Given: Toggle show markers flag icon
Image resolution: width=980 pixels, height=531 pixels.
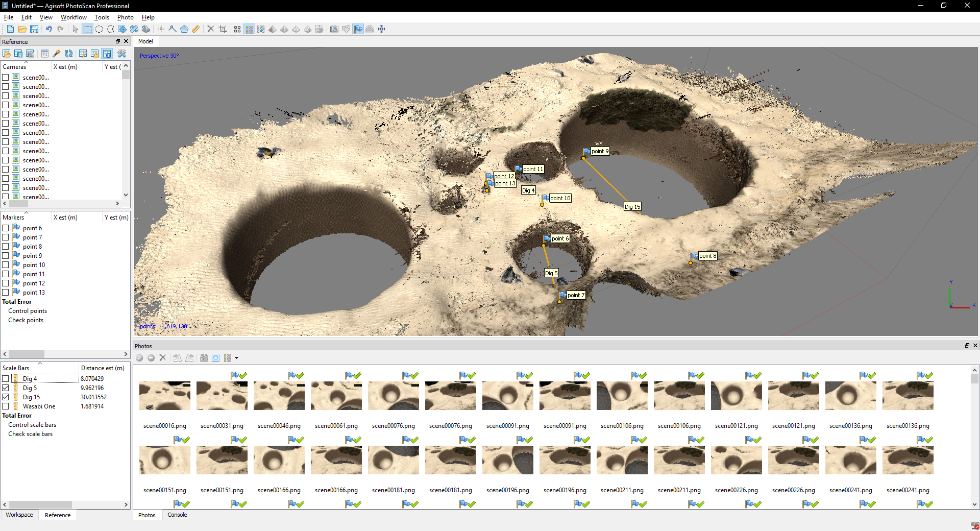Looking at the screenshot, I should pos(358,29).
